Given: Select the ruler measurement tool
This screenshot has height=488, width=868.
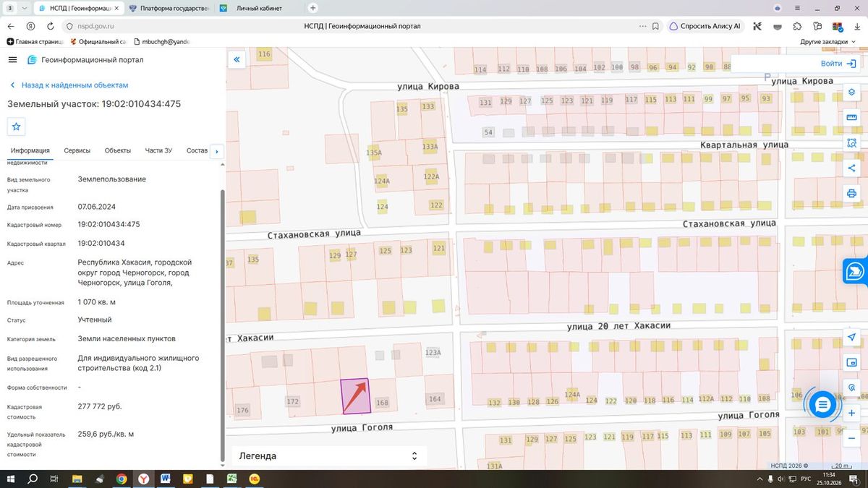Looking at the screenshot, I should tap(851, 118).
